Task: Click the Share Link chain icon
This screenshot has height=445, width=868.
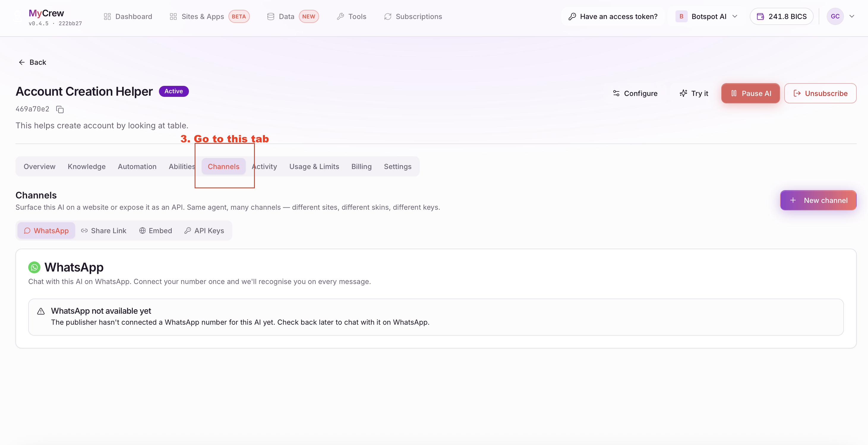Action: point(84,231)
